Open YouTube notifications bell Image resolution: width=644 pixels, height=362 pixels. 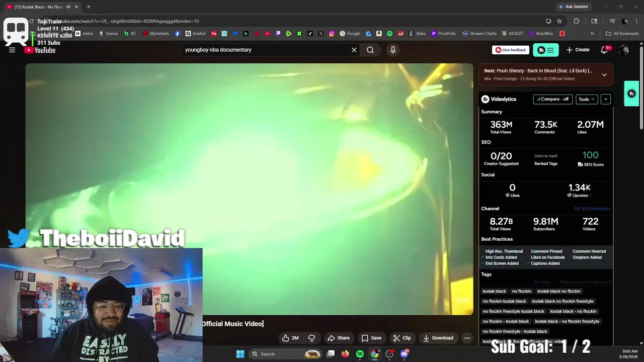pyautogui.click(x=605, y=50)
